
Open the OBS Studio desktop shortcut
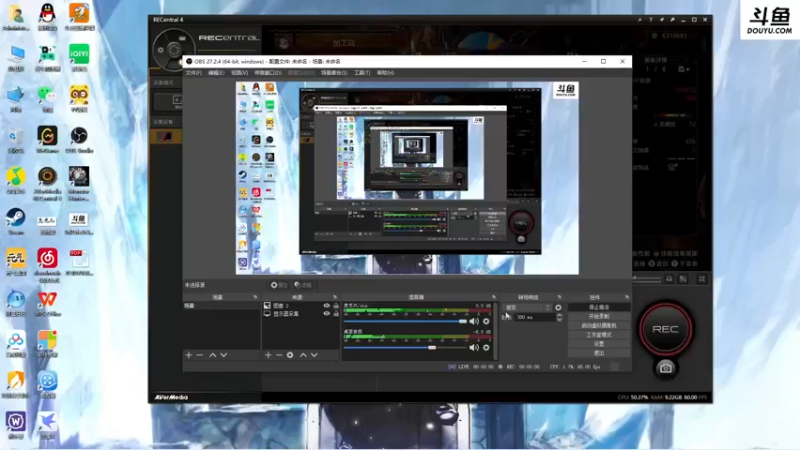pos(79,140)
